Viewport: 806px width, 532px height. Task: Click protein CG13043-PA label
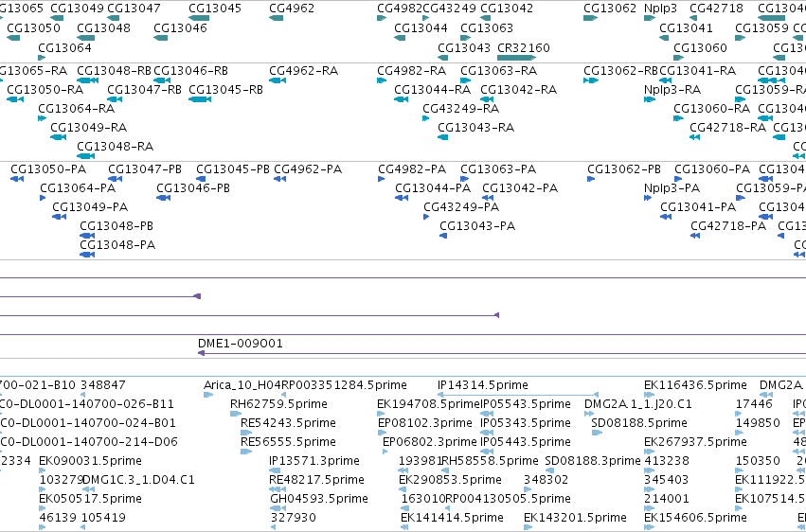pyautogui.click(x=477, y=226)
